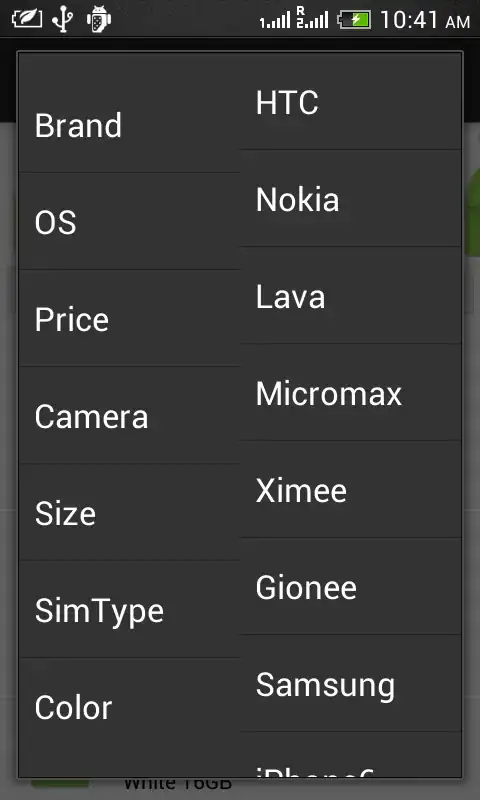Viewport: 480px width, 800px height.
Task: Pick Samsung in the brand list
Action: 350,683
